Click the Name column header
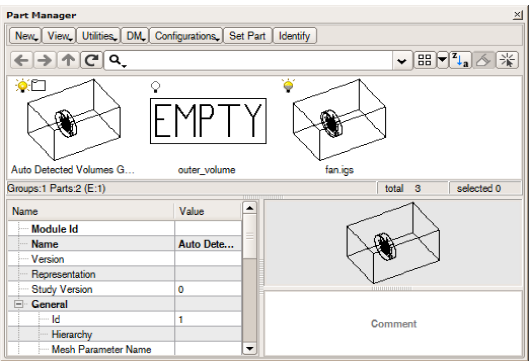This screenshot has width=531, height=361. pyautogui.click(x=91, y=211)
